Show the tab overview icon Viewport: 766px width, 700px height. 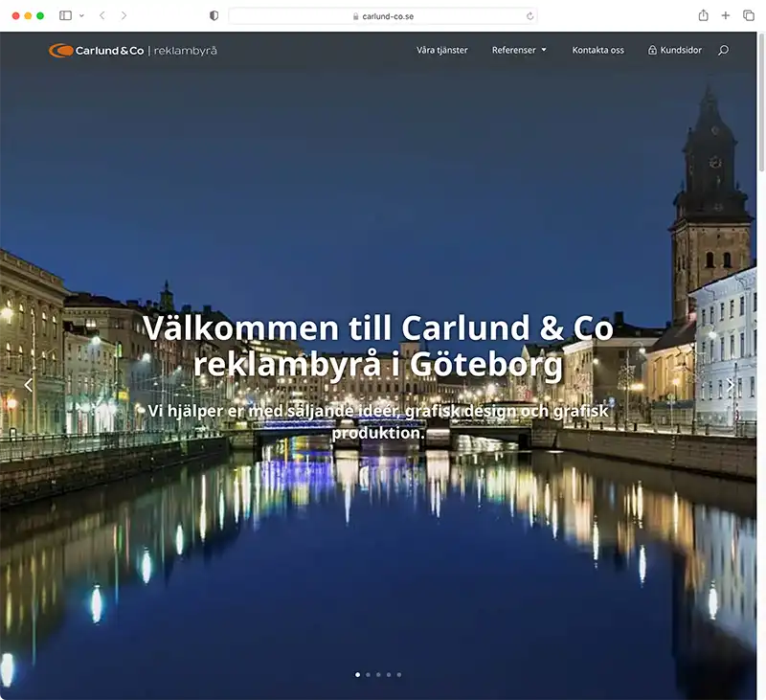pyautogui.click(x=749, y=15)
